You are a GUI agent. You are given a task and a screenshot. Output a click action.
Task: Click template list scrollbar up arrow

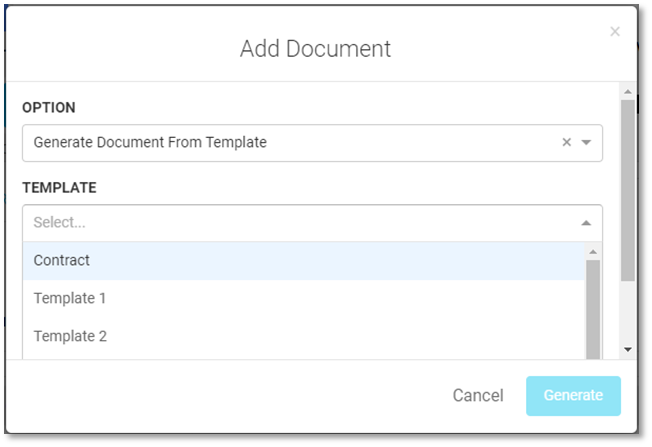coord(593,252)
